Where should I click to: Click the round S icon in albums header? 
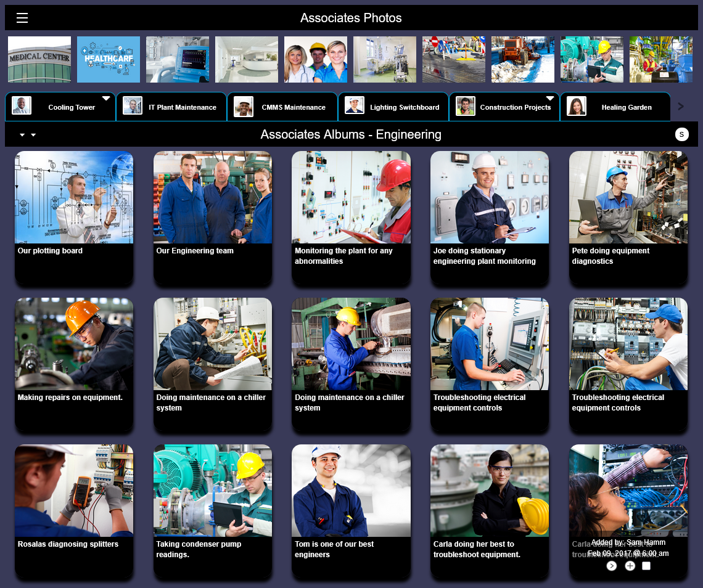click(681, 134)
